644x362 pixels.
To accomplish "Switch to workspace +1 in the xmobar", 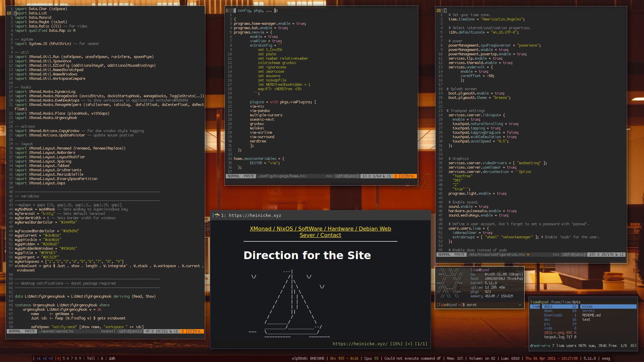I will tap(39, 358).
